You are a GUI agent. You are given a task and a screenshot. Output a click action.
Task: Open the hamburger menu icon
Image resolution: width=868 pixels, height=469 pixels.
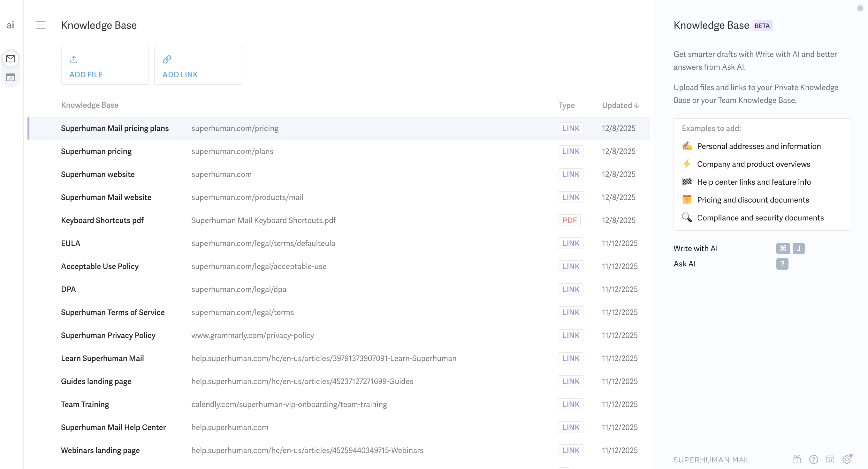click(41, 25)
